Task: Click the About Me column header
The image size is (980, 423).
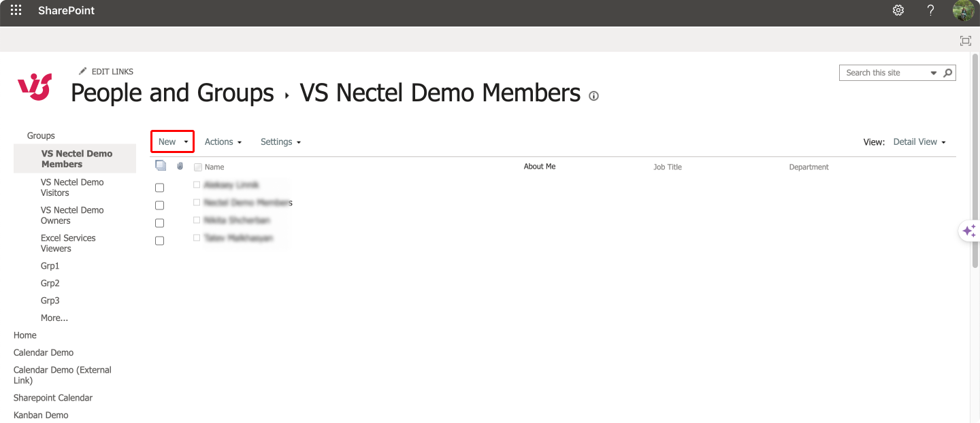Action: (x=540, y=167)
